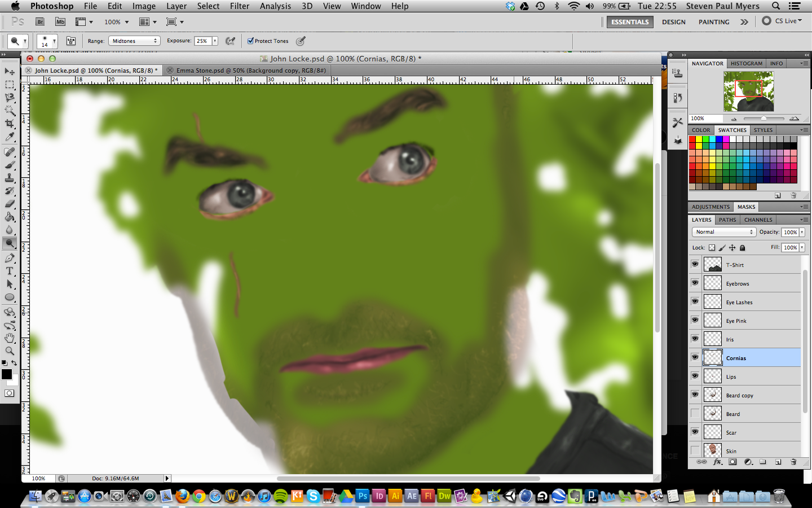Add a layer style with fx
Viewport: 812px width, 508px height.
717,462
